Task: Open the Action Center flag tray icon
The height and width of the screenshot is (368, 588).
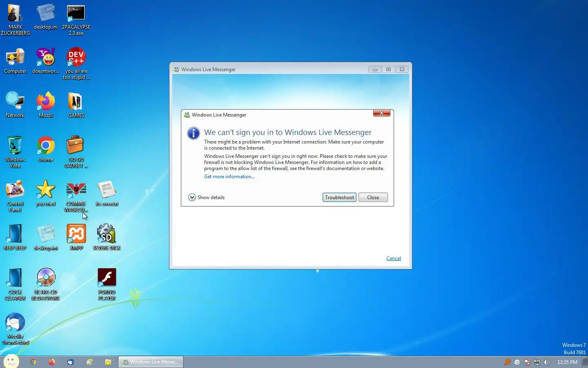Action: point(527,362)
